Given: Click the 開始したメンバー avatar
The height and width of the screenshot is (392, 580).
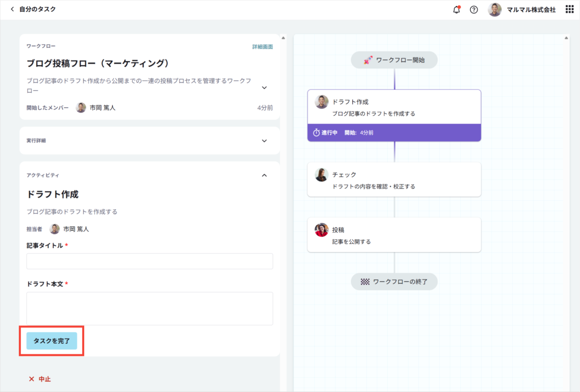Looking at the screenshot, I should [x=81, y=108].
